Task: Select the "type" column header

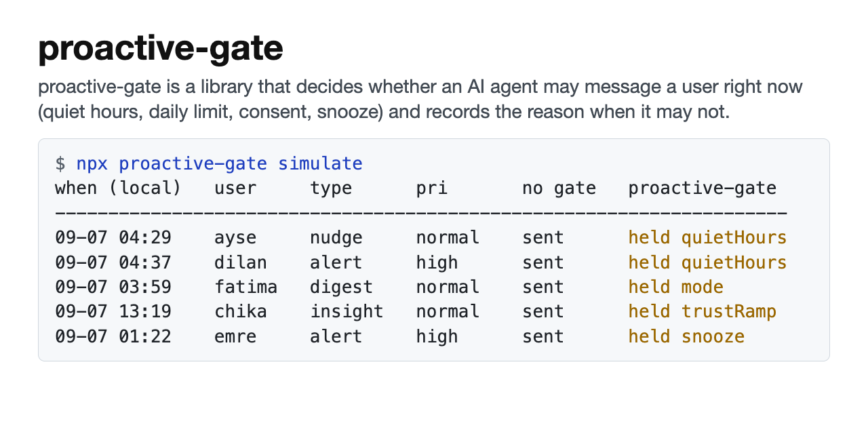Action: [x=331, y=189]
